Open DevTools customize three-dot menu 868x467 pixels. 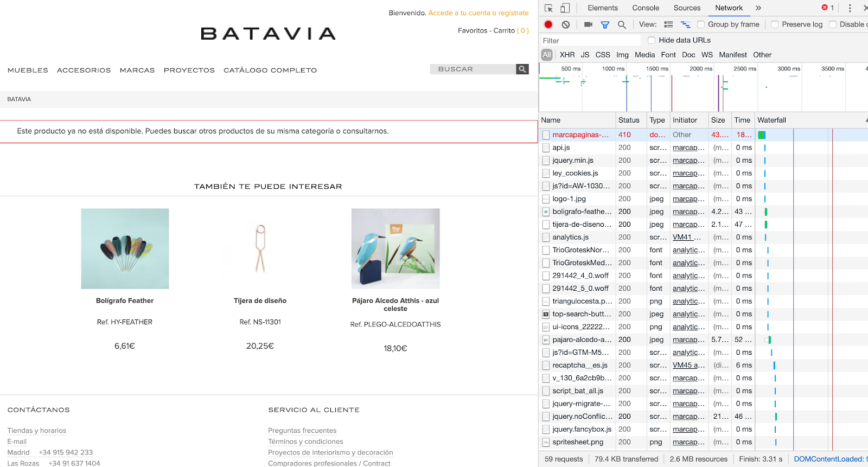(850, 8)
